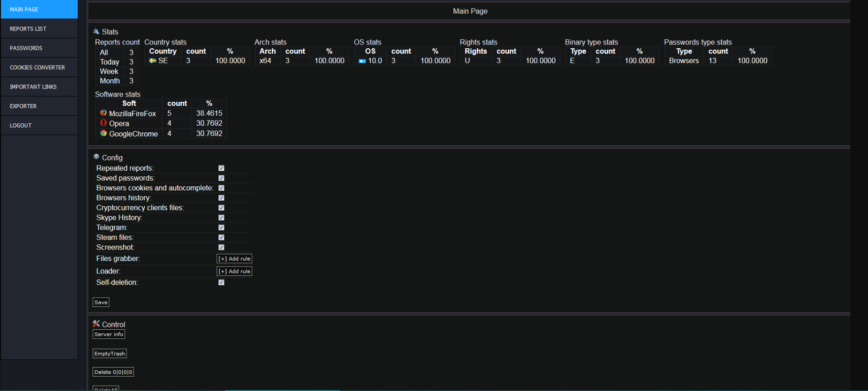
Task: Uncheck the Screenshot checkbox
Action: [x=221, y=247]
